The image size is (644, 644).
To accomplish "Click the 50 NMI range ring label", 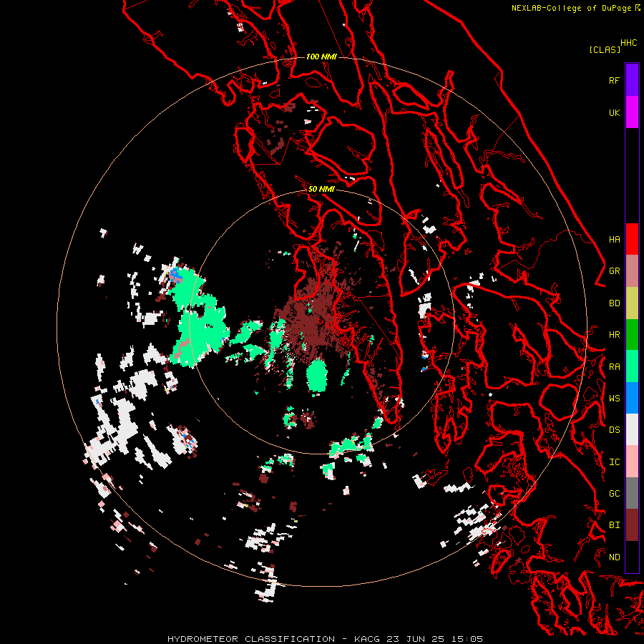I will [321, 189].
